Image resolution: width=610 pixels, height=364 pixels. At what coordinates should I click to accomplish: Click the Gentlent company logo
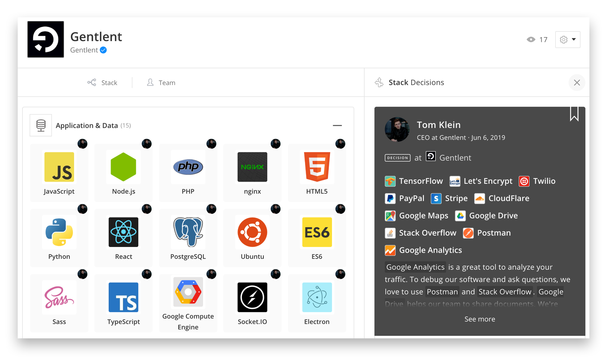[x=46, y=39]
